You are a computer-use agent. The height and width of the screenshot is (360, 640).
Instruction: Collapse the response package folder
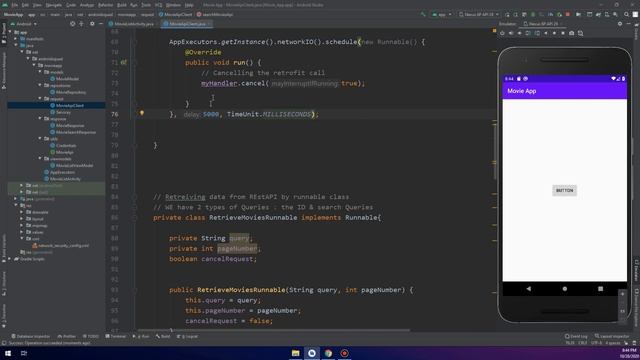(x=40, y=118)
